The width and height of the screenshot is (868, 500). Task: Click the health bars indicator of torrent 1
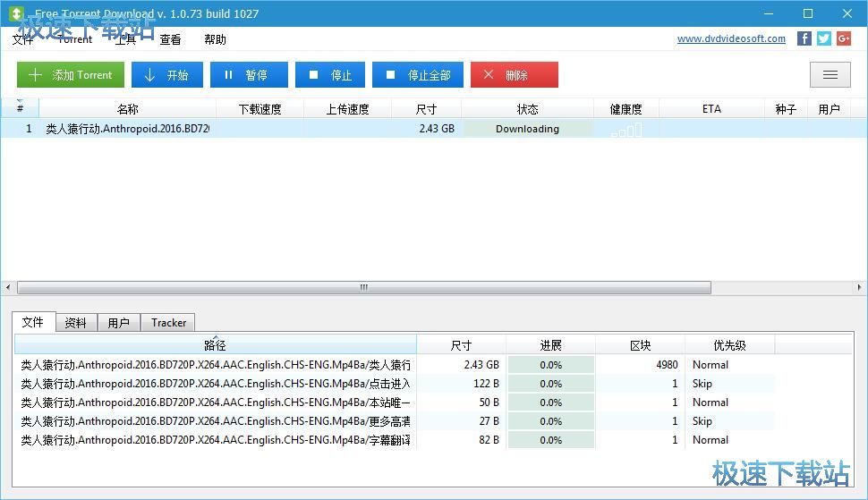click(x=626, y=130)
